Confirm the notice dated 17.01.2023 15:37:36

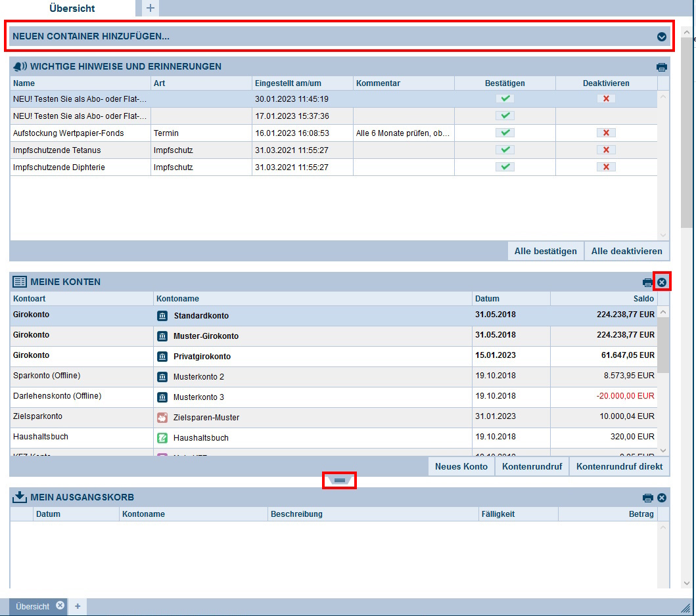pyautogui.click(x=505, y=116)
